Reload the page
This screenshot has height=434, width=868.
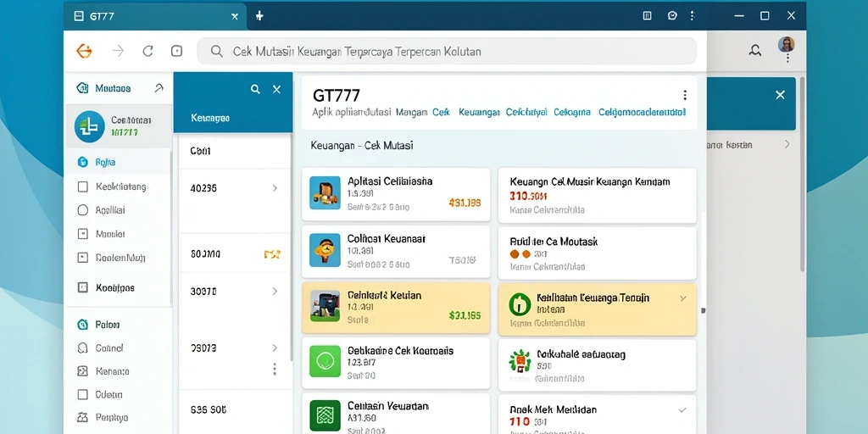pyautogui.click(x=147, y=52)
